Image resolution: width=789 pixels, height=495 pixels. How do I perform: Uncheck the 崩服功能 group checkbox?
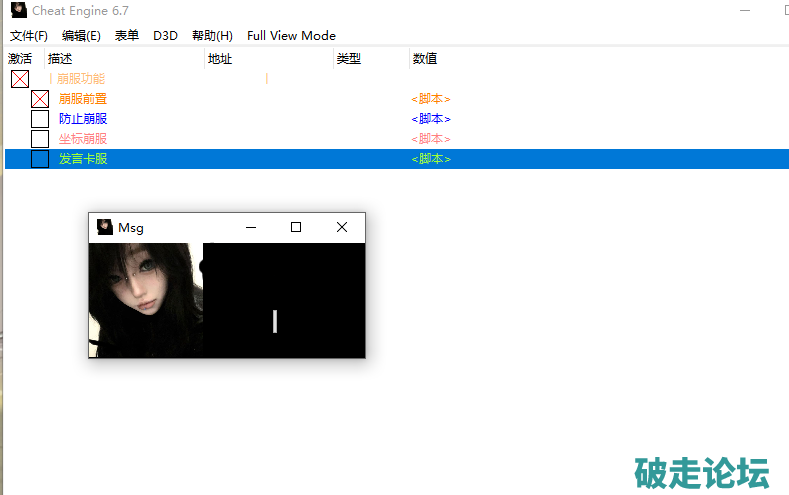[x=20, y=79]
